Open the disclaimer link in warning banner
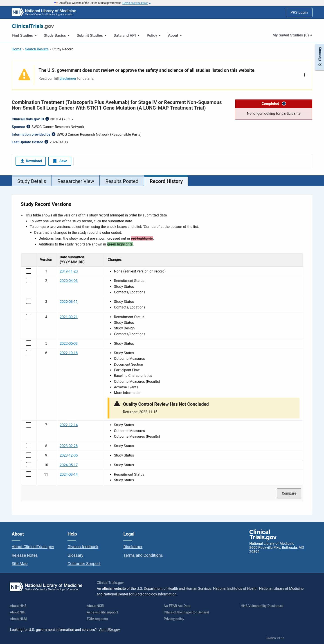Viewport: 324px width, 644px height. (68, 78)
